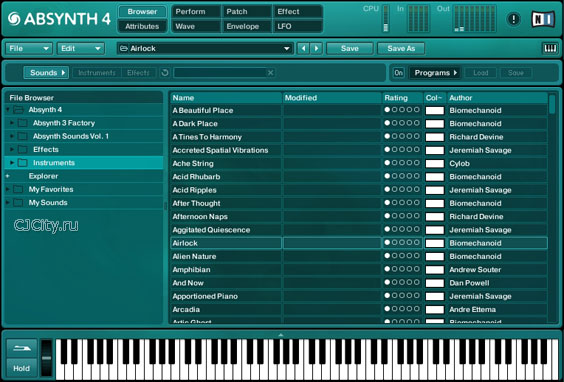Select the Acid Rhubarb sound
Image resolution: width=564 pixels, height=382 pixels.
pos(196,177)
